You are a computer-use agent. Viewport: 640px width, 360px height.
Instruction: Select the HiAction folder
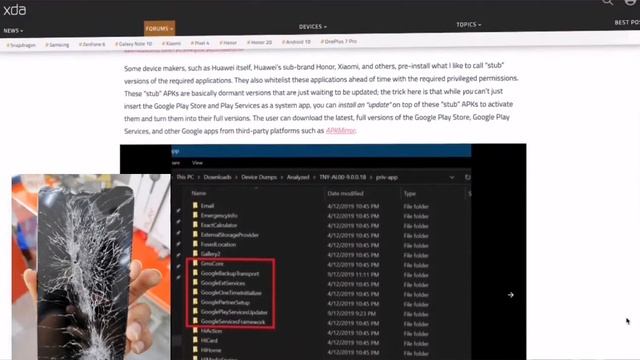coord(211,331)
